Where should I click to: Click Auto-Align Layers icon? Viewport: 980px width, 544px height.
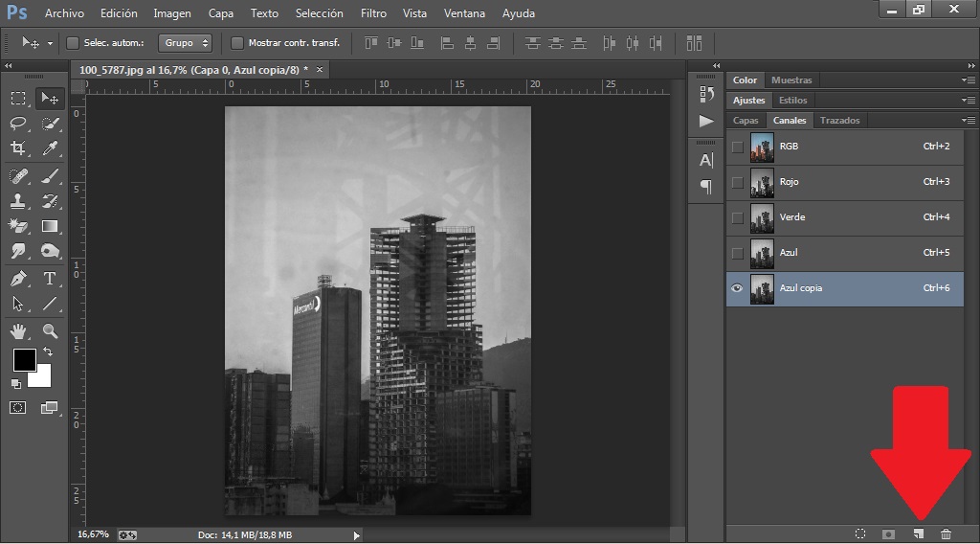coord(694,43)
